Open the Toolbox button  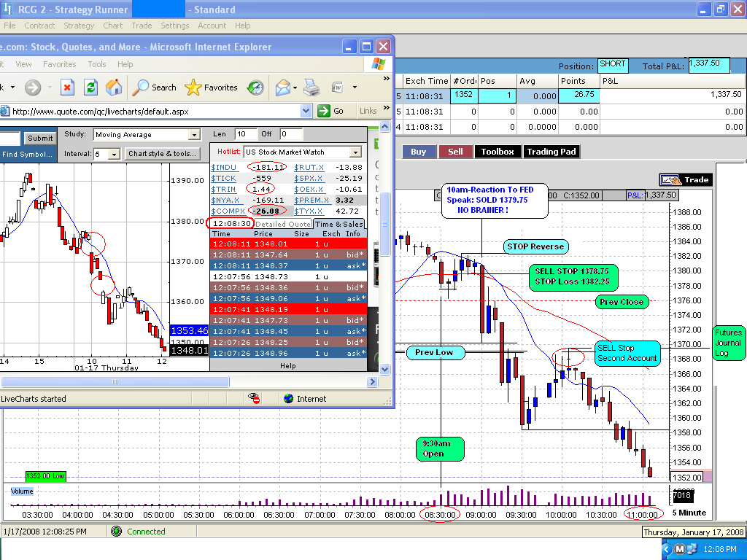click(x=498, y=152)
